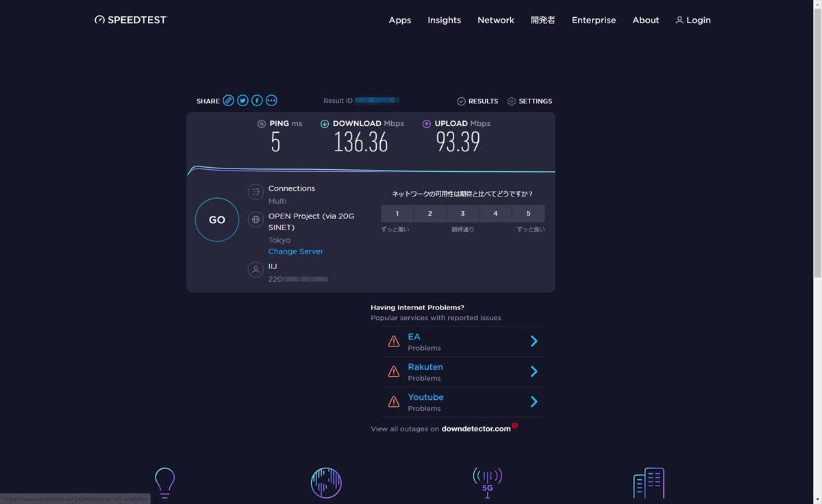
Task: Rate network availability as 1
Action: [397, 214]
